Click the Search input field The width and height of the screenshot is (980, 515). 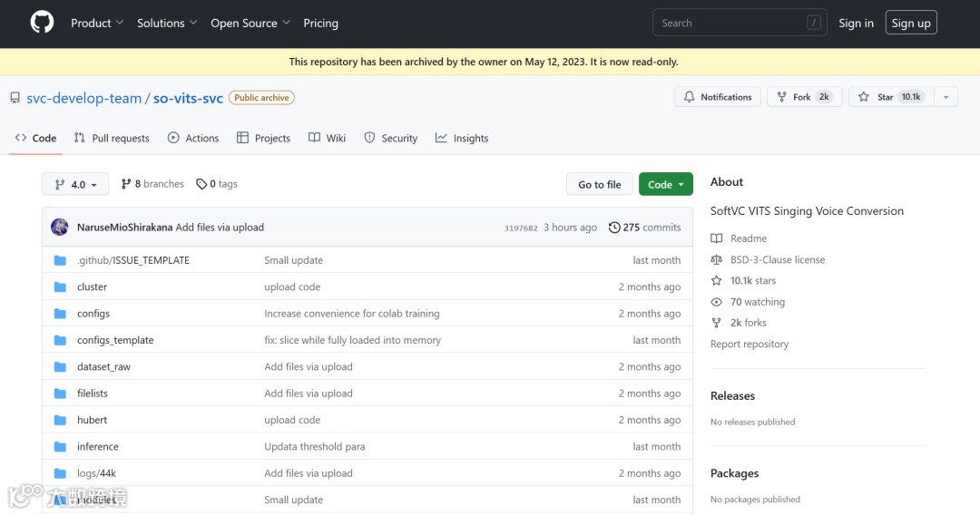(730, 24)
